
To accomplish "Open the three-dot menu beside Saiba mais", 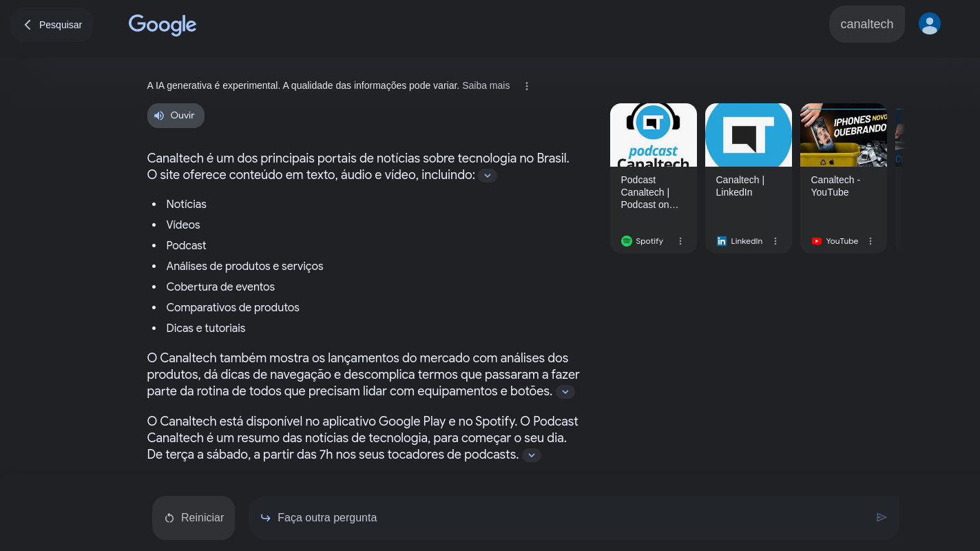I will pos(527,86).
